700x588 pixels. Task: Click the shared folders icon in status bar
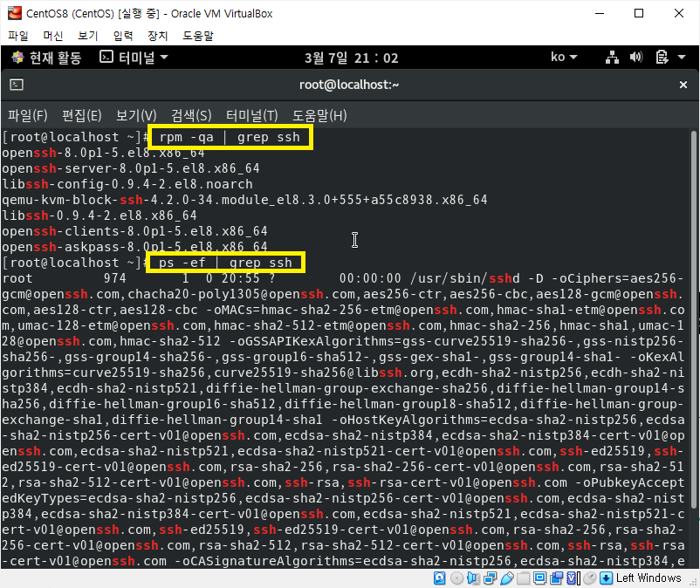[x=523, y=578]
